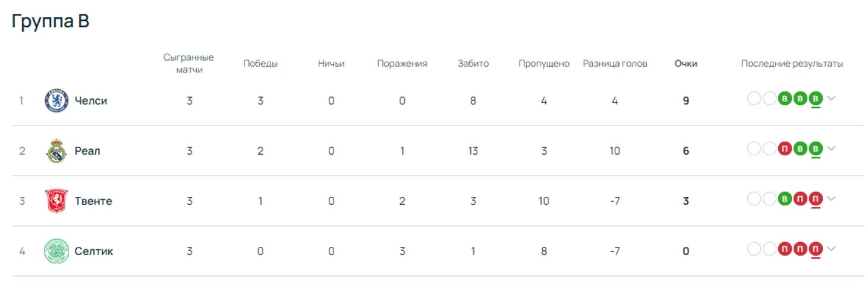Expand the Селтик row results chevron
868x288 pixels.
pyautogui.click(x=831, y=249)
